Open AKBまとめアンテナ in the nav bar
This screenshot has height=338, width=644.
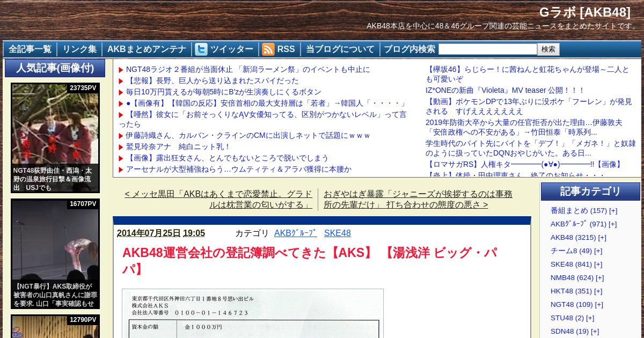tap(147, 49)
